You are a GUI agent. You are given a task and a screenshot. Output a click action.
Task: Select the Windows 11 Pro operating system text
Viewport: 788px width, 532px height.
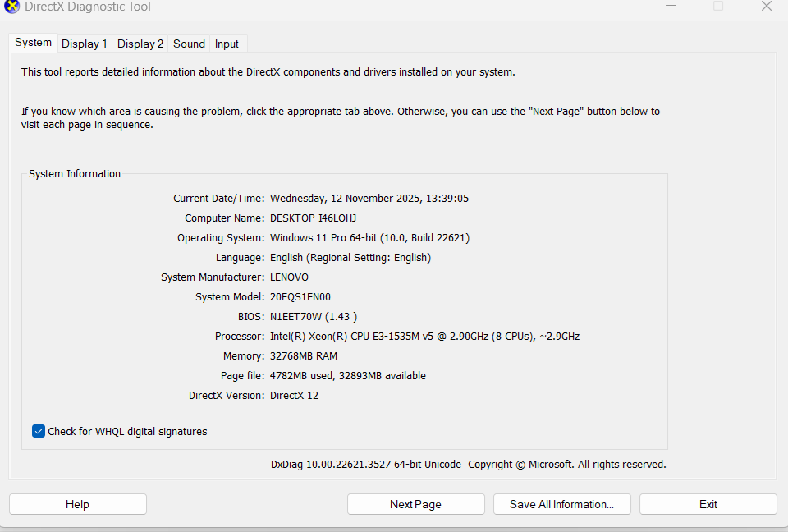369,238
